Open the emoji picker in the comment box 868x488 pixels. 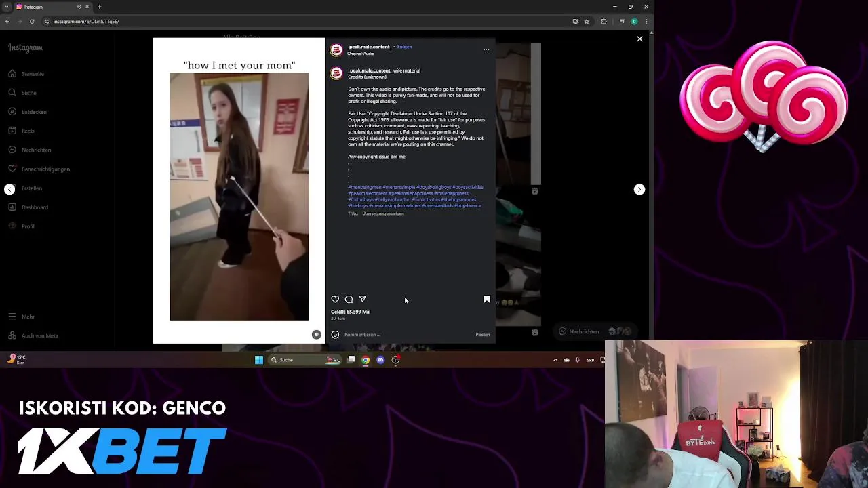click(335, 334)
